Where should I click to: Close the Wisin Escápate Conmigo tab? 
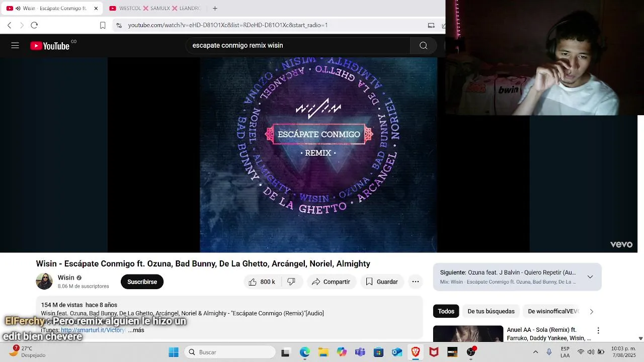tap(96, 9)
